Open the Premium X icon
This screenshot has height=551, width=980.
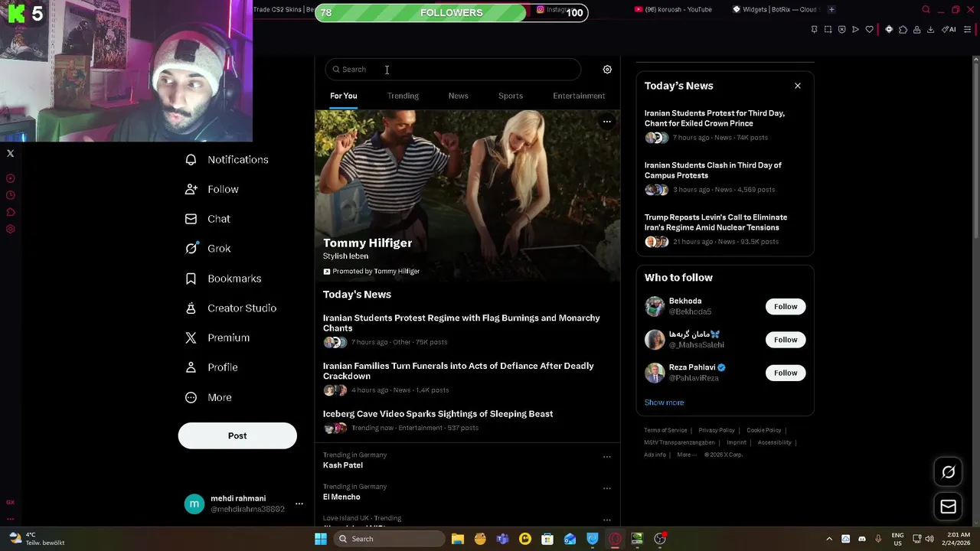click(x=191, y=337)
